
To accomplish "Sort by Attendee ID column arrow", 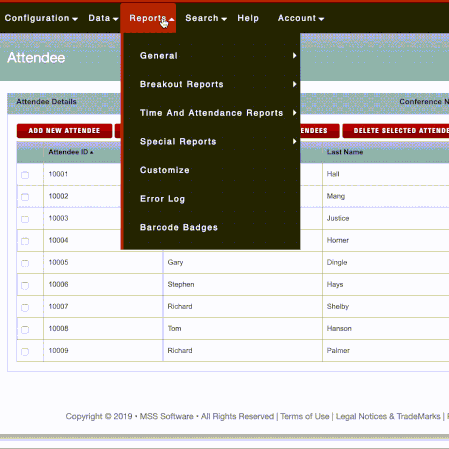I will click(92, 152).
